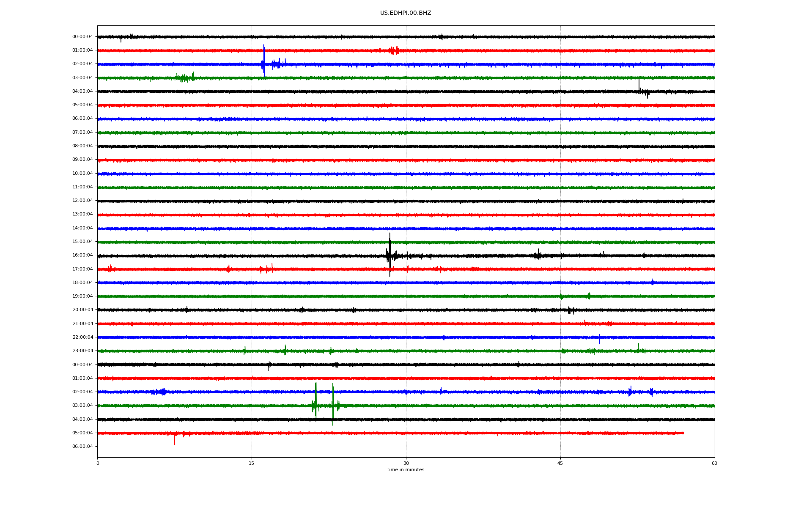The width and height of the screenshot is (812, 508).
Task: Click the red downward spike on 05:00:04 bottom trace
Action: point(174,439)
